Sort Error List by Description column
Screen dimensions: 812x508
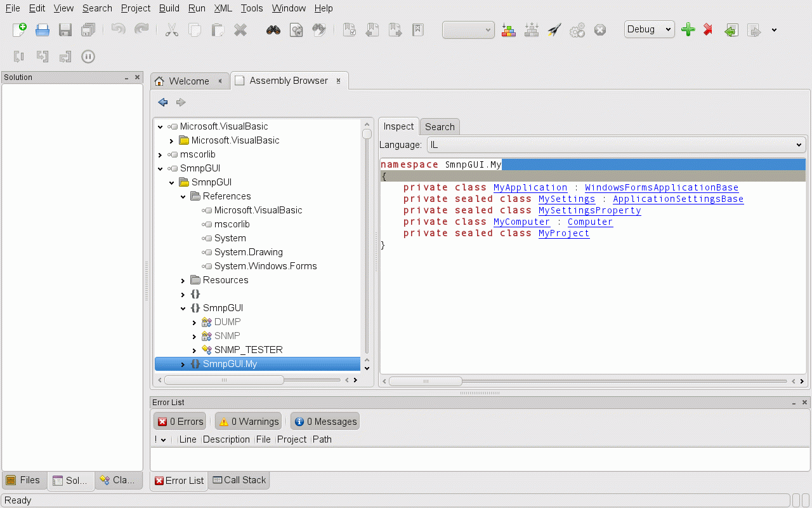click(226, 439)
